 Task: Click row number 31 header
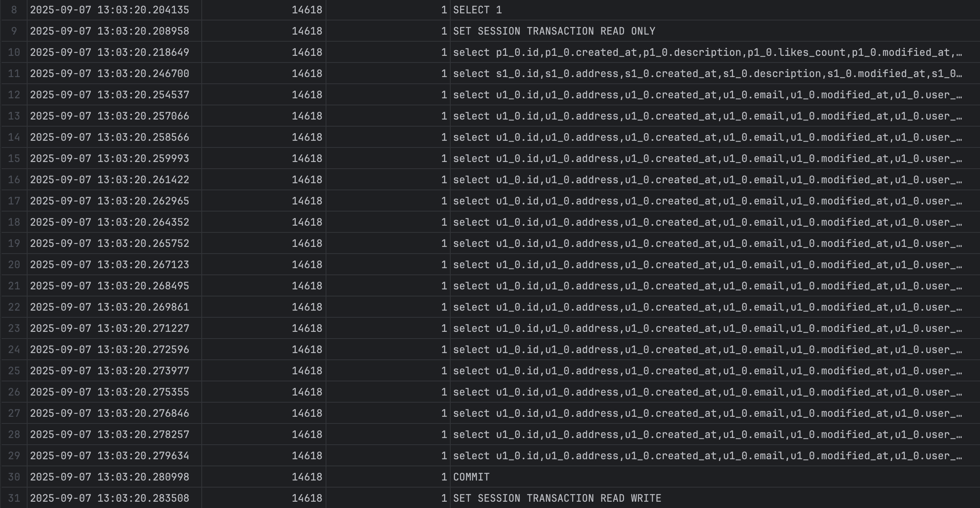tap(14, 498)
